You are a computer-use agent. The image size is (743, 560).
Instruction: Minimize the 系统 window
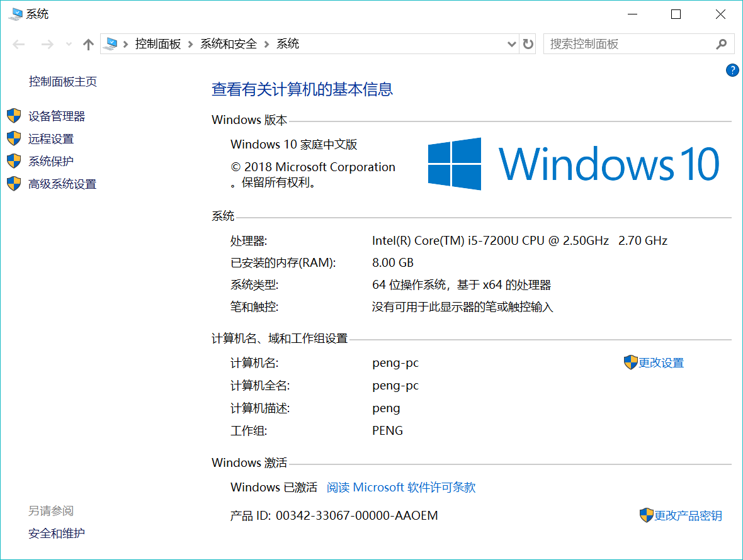[x=632, y=14]
